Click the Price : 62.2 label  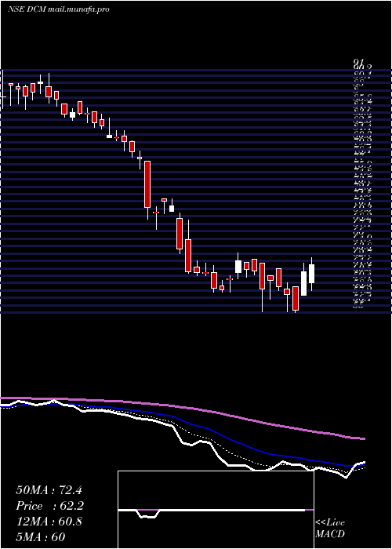pyautogui.click(x=49, y=506)
